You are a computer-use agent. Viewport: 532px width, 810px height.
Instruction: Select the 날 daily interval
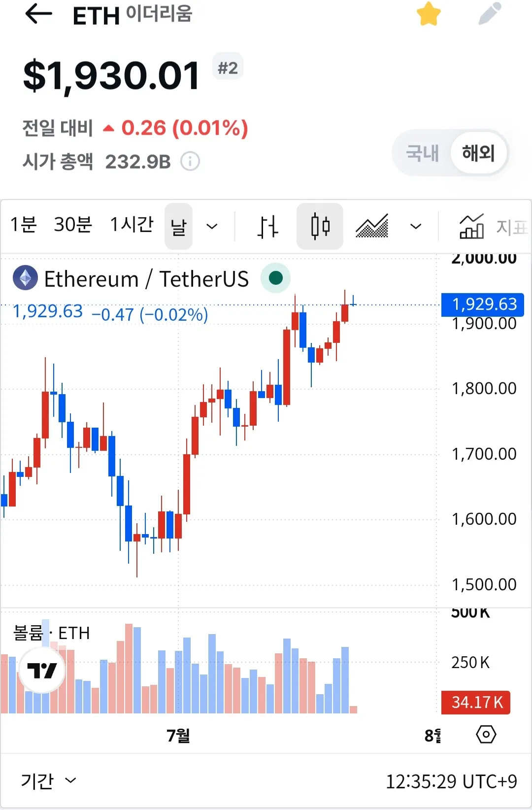pos(178,227)
